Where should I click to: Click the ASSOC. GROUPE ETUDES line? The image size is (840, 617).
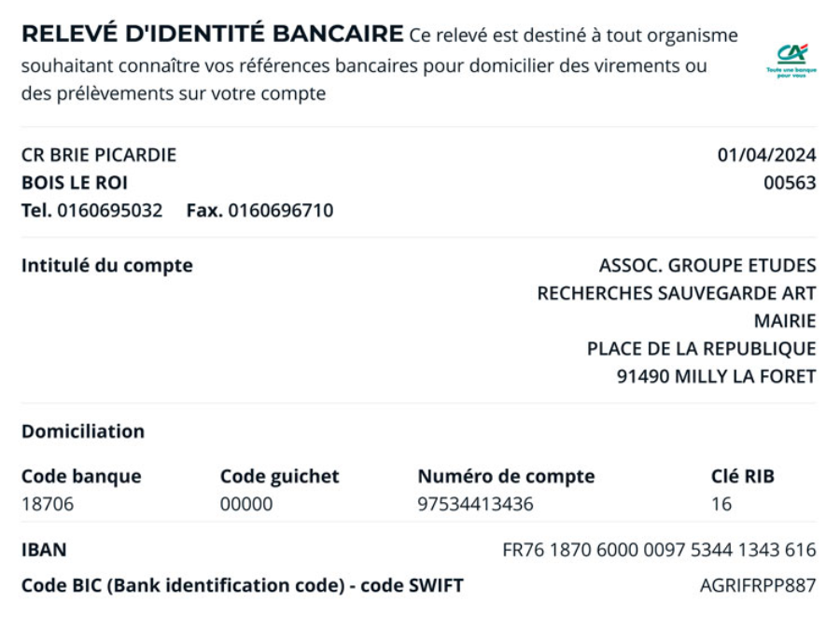(707, 265)
